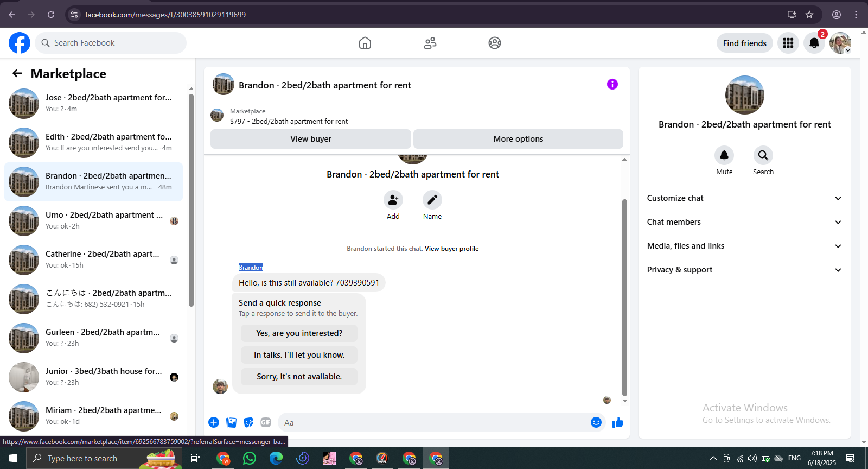Send quick reply 'In talks. I'll let you know.'

coord(299,355)
